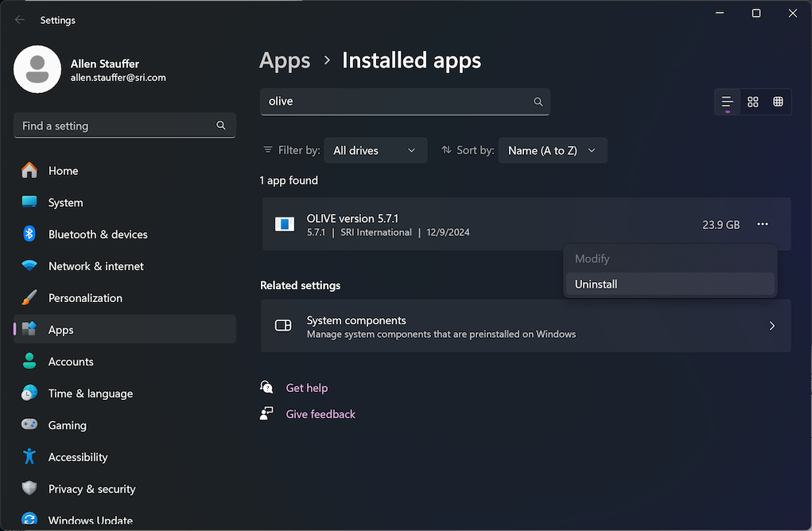
Task: Open Gaming settings
Action: pos(67,424)
